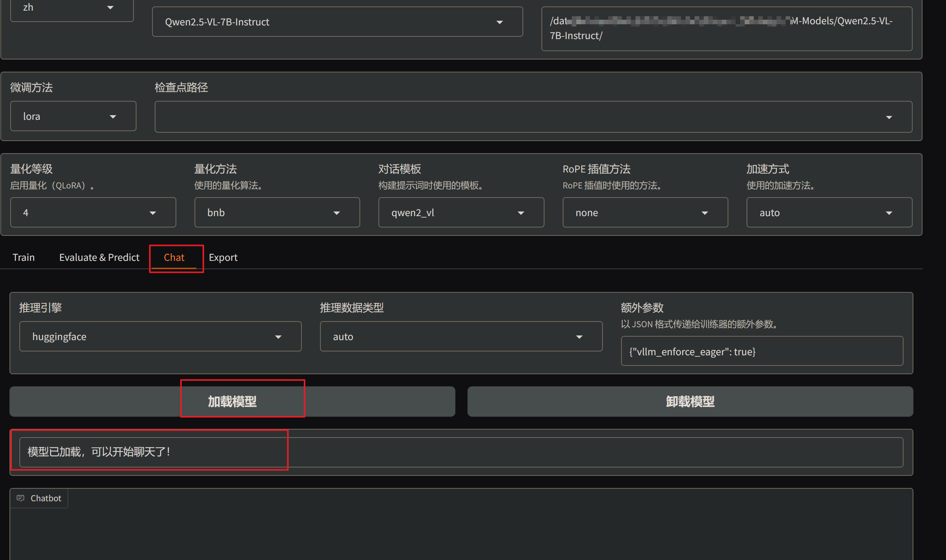Expand the bnb quantization method dropdown
Viewport: 946px width, 560px height.
tap(277, 213)
